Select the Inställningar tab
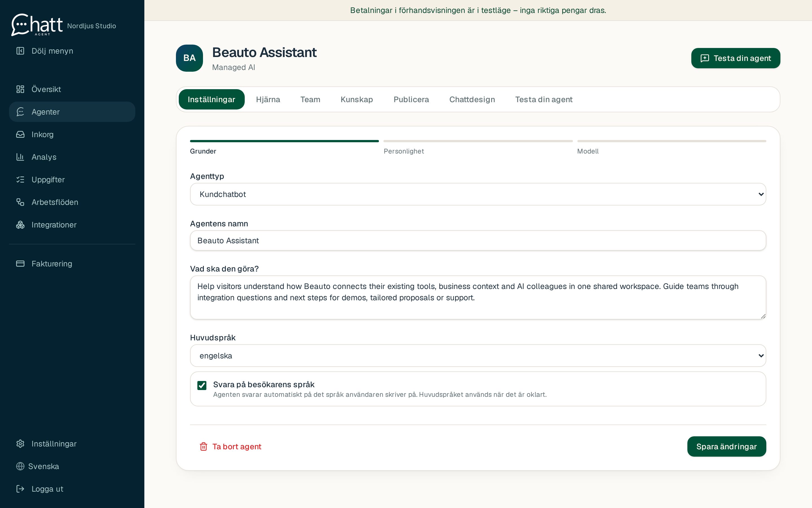Screen dimensions: 812x508 click(211, 99)
